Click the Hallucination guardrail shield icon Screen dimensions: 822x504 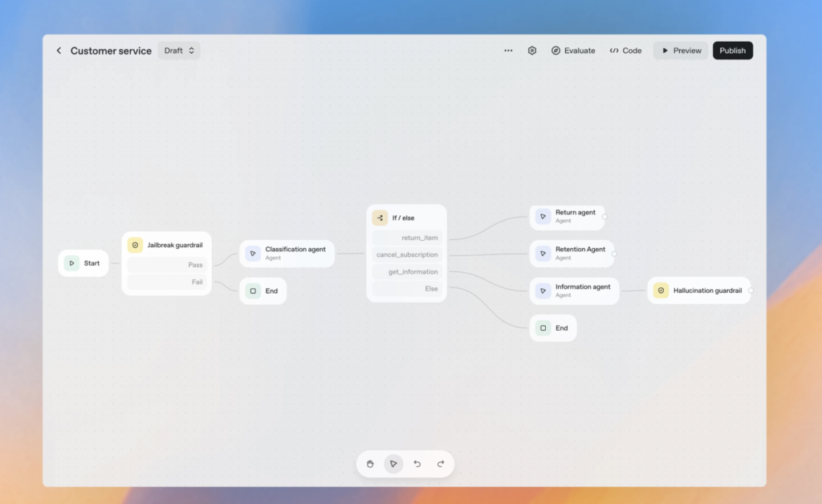coord(661,291)
